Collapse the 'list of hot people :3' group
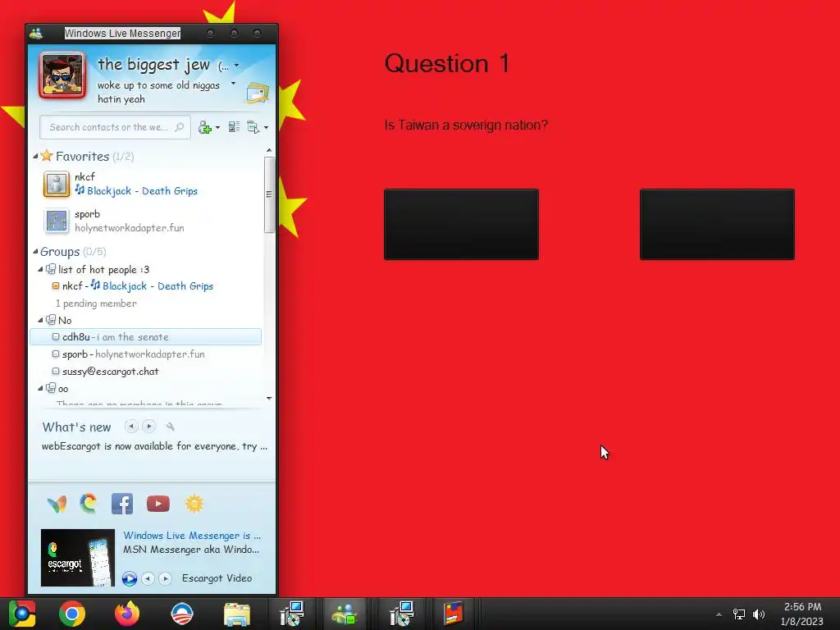 (40, 269)
